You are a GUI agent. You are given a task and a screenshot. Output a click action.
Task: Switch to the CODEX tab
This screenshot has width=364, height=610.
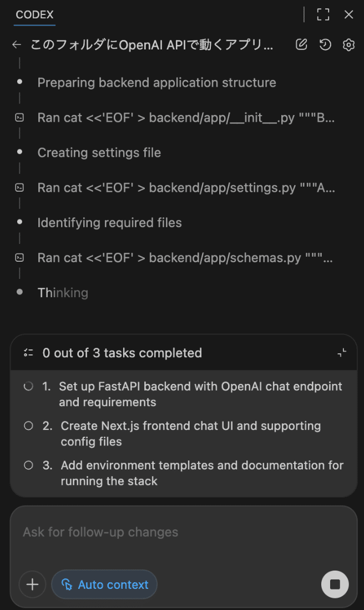34,15
